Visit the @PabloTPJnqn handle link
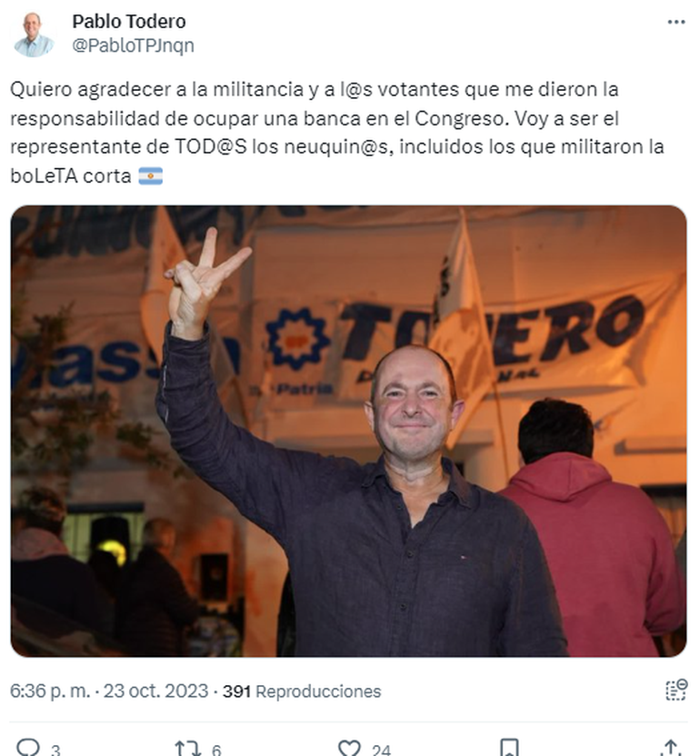The width and height of the screenshot is (700, 756). [x=133, y=45]
